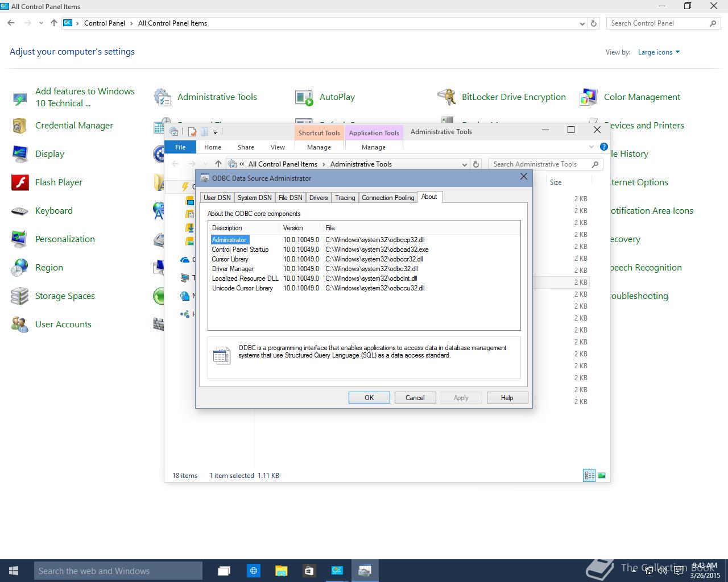Viewport: 728px width, 582px height.
Task: Select the Control Panel Startup row
Action: coord(364,250)
